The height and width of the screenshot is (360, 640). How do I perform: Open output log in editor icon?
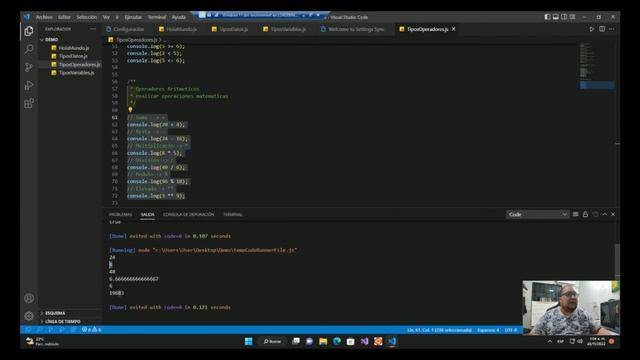[x=596, y=214]
